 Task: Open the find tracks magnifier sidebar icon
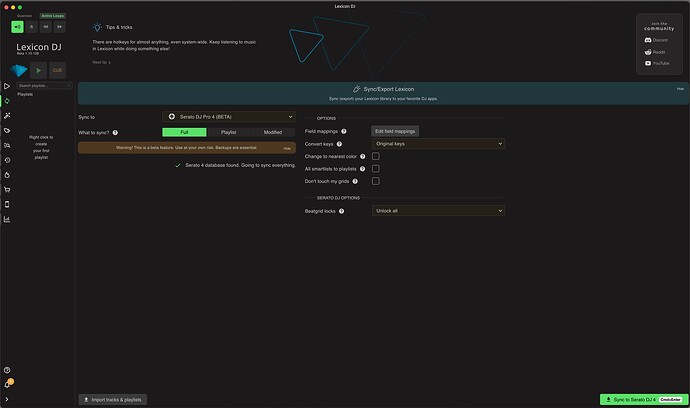click(x=7, y=145)
